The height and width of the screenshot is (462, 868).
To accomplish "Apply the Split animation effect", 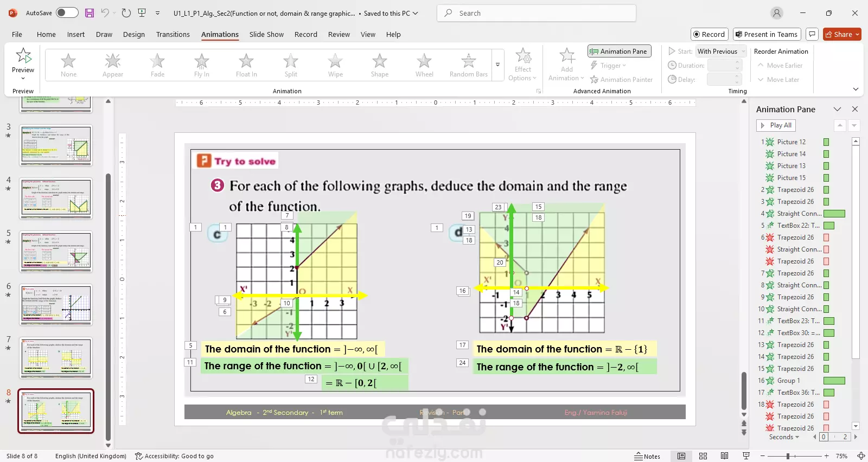I will coord(291,65).
